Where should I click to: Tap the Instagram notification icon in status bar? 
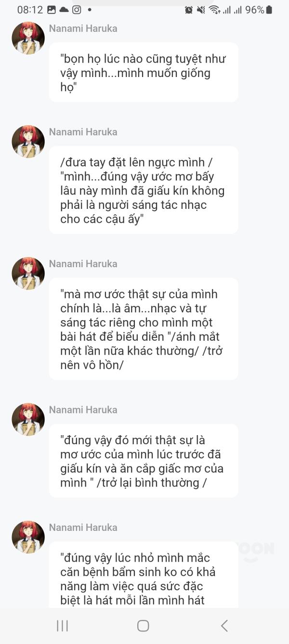pyautogui.click(x=77, y=10)
